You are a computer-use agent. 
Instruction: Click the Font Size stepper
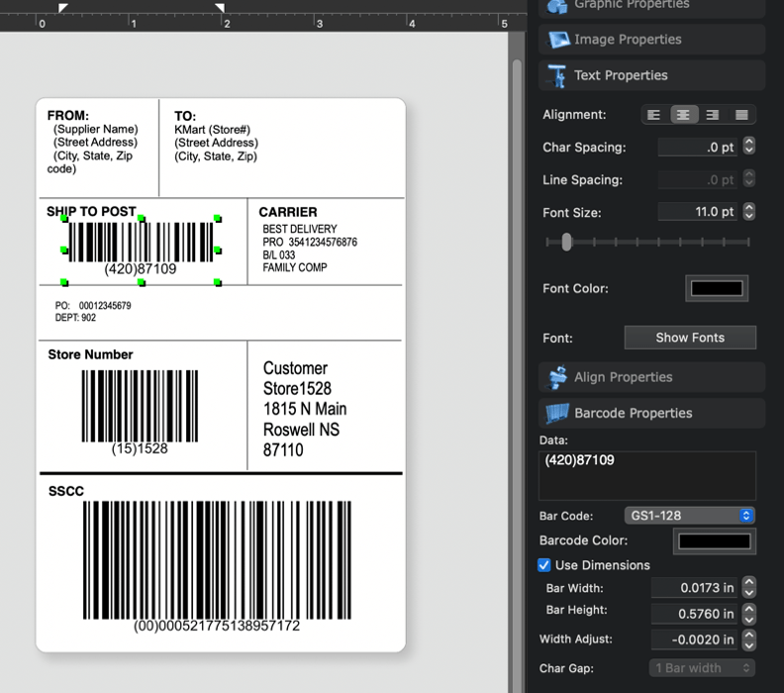tap(748, 212)
